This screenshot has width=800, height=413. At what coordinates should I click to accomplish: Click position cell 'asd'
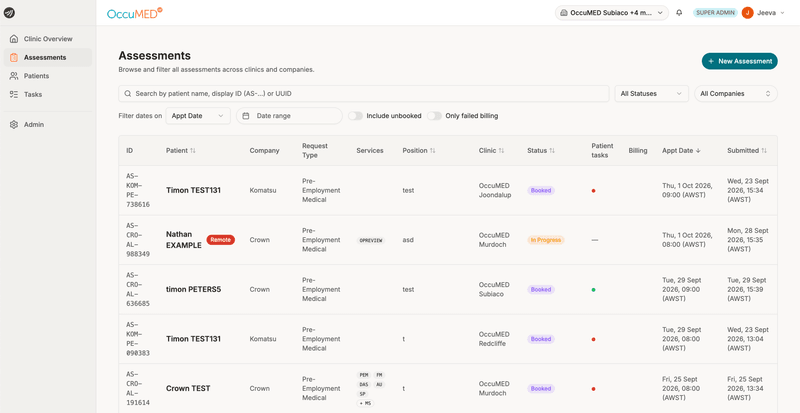[x=408, y=240]
